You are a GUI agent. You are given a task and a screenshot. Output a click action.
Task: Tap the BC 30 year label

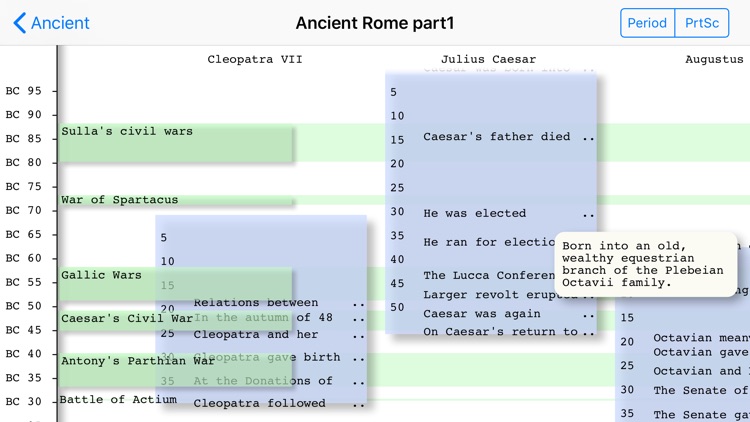coord(23,402)
